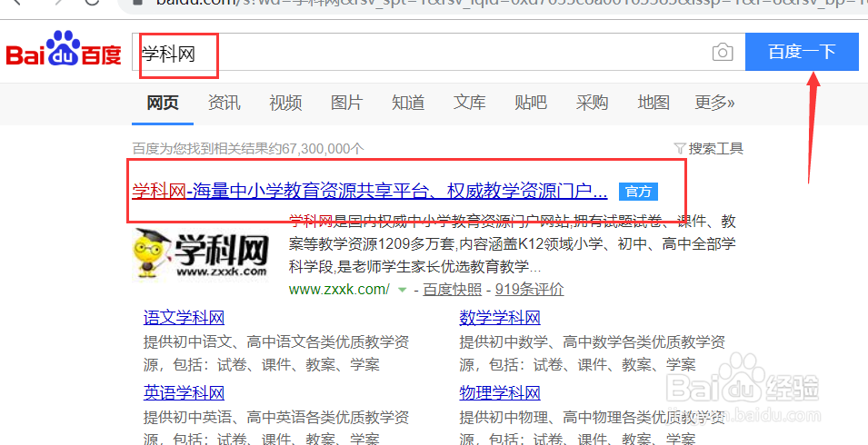Select the 网页 tab
Screen dimensions: 868x445
click(163, 103)
